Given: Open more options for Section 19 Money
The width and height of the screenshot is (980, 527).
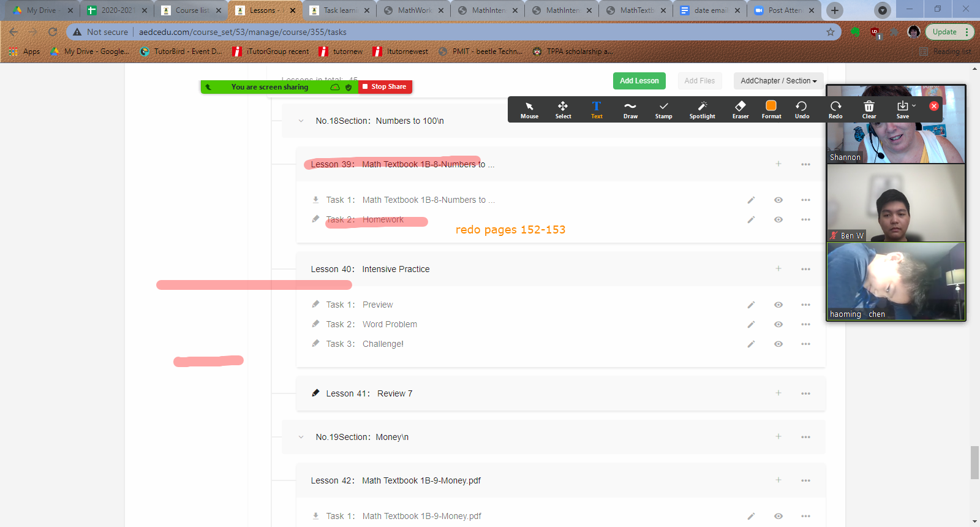Looking at the screenshot, I should pyautogui.click(x=805, y=437).
